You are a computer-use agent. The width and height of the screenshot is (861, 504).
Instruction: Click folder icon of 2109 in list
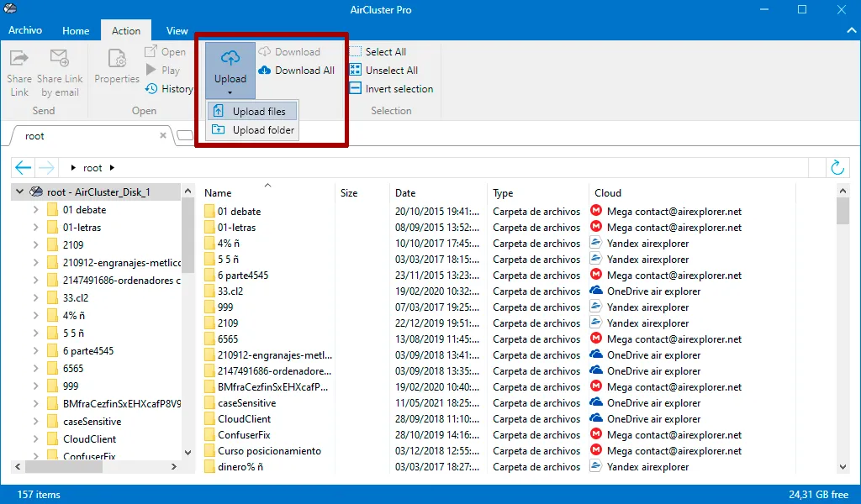pos(209,323)
